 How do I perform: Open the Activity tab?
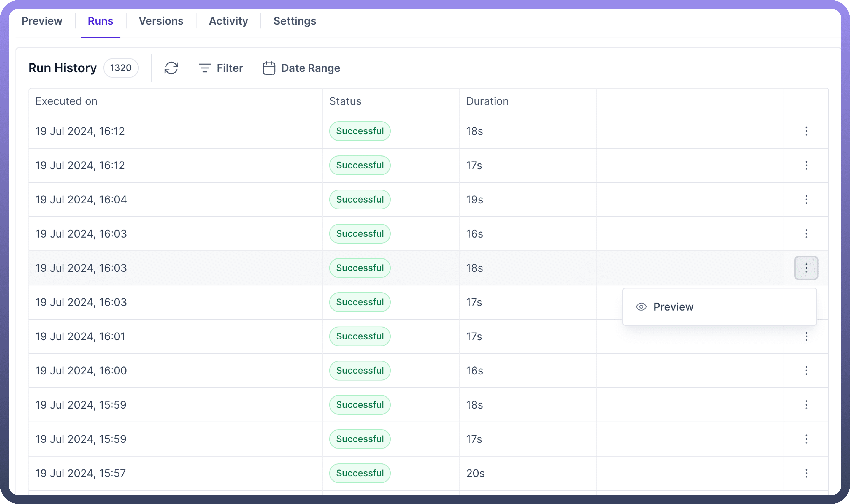pyautogui.click(x=228, y=21)
